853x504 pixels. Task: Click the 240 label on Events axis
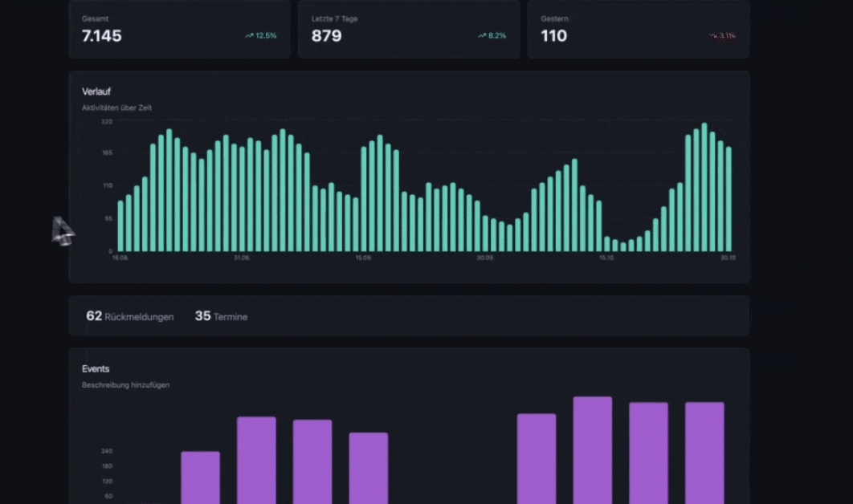[x=107, y=451]
